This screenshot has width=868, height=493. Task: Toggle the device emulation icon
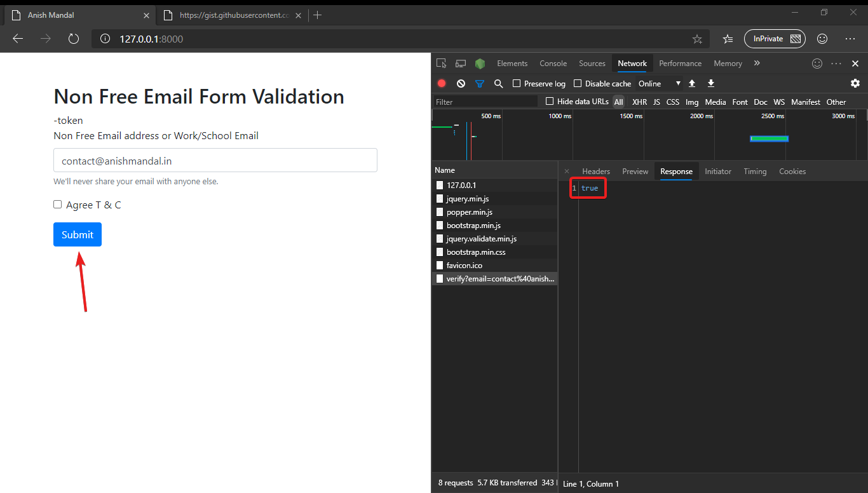coord(460,63)
